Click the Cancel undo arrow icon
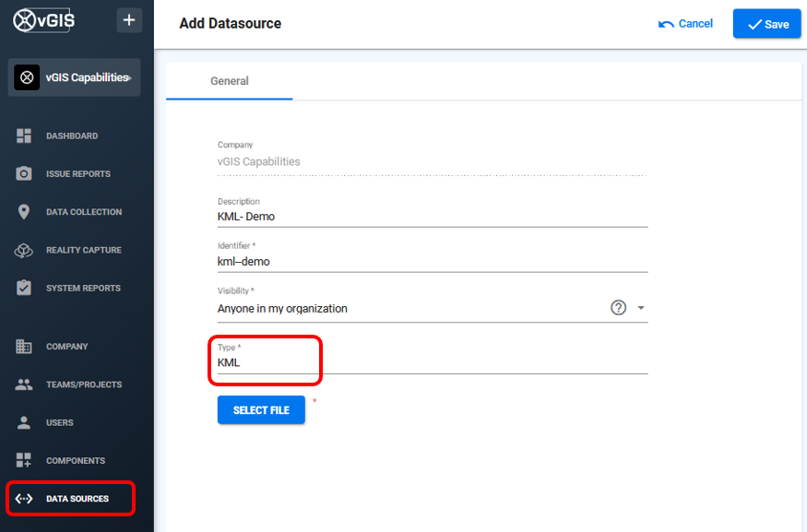 coord(666,24)
